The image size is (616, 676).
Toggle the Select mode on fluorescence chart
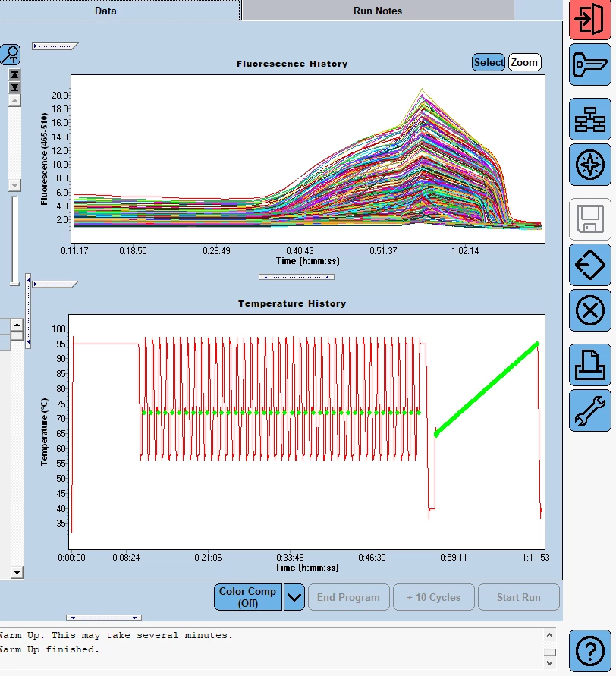(x=489, y=63)
